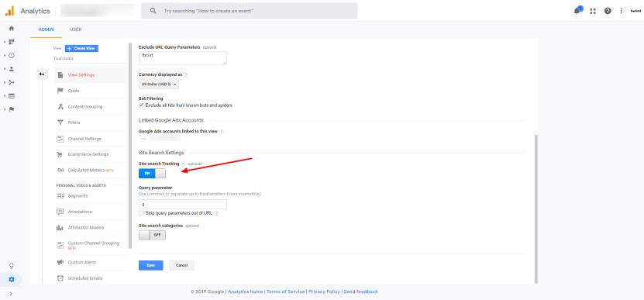
Task: Open View Settings in view menu
Action: 91,74
